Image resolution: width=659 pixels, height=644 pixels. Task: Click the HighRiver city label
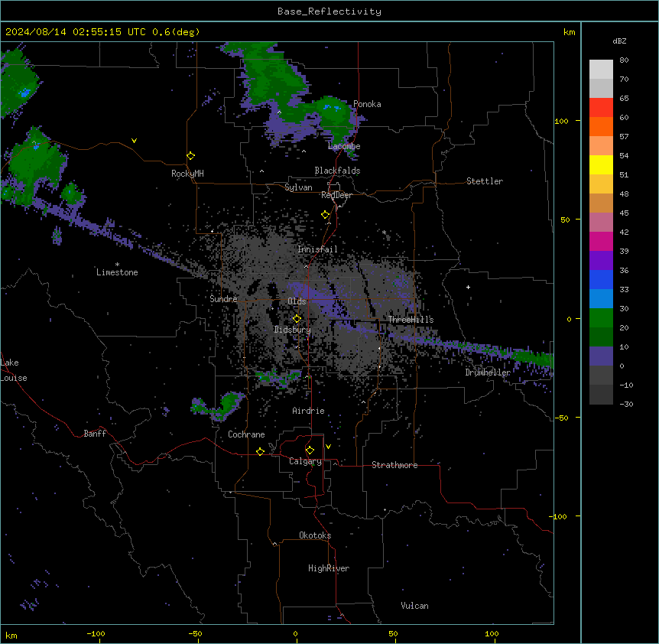point(329,568)
